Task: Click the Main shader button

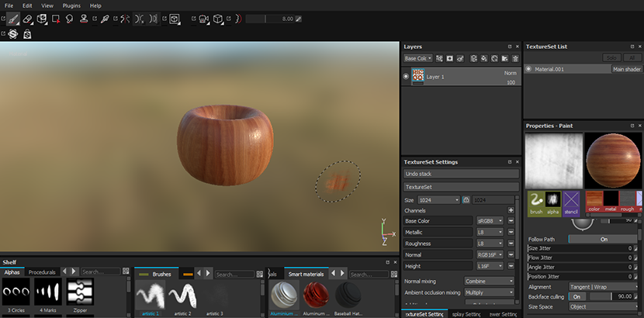Action: [x=627, y=69]
